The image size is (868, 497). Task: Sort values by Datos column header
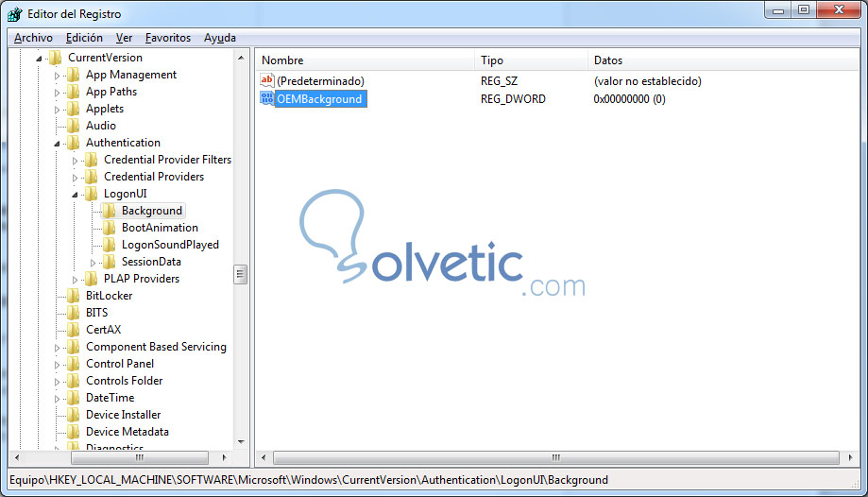click(723, 60)
